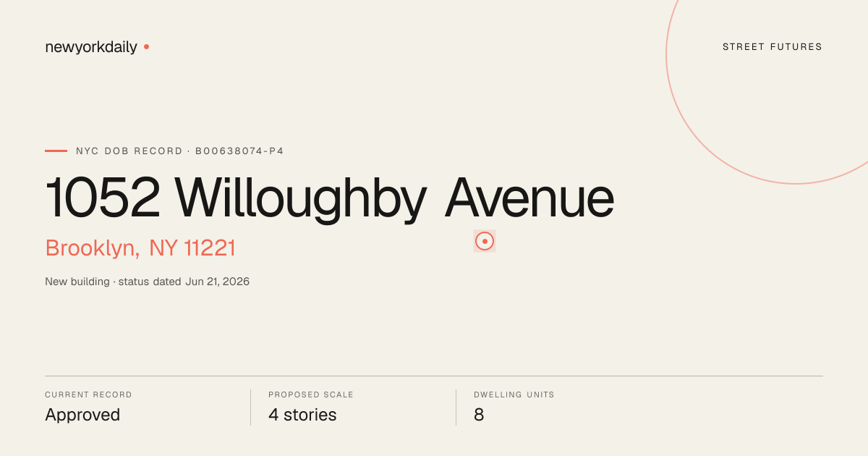This screenshot has height=456, width=868.
Task: Click the 4 stories value
Action: tap(302, 415)
